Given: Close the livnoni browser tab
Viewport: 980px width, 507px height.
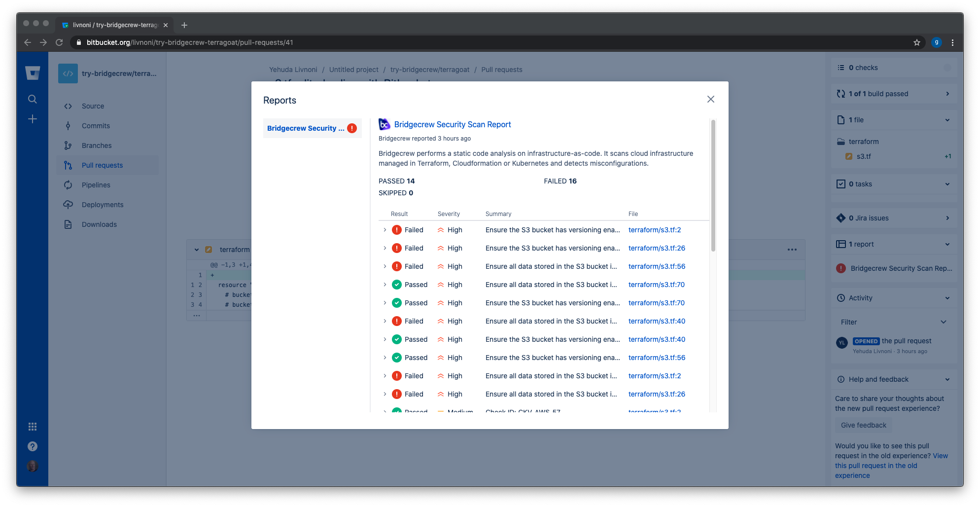Looking at the screenshot, I should tap(166, 25).
